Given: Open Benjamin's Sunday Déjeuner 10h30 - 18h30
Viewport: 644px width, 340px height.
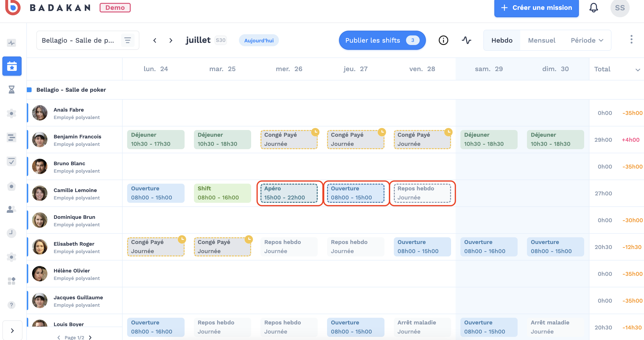Looking at the screenshot, I should click(x=555, y=139).
